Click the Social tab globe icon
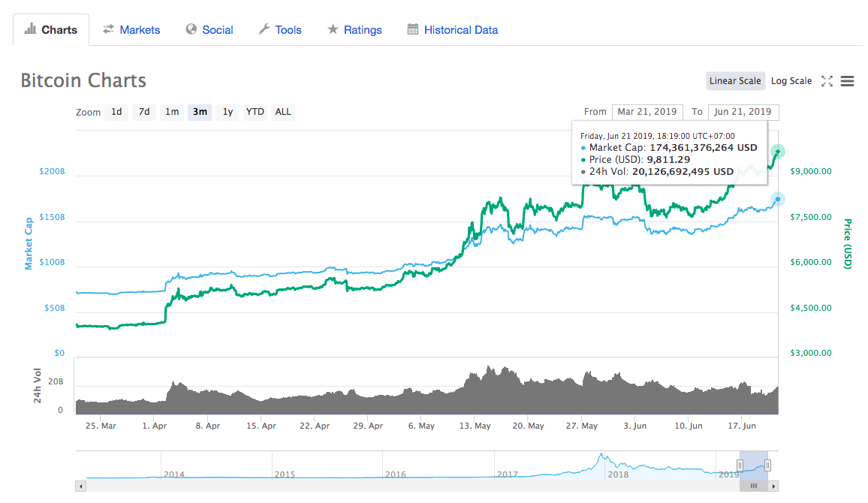Image resolution: width=868 pixels, height=503 pixels. [x=191, y=29]
